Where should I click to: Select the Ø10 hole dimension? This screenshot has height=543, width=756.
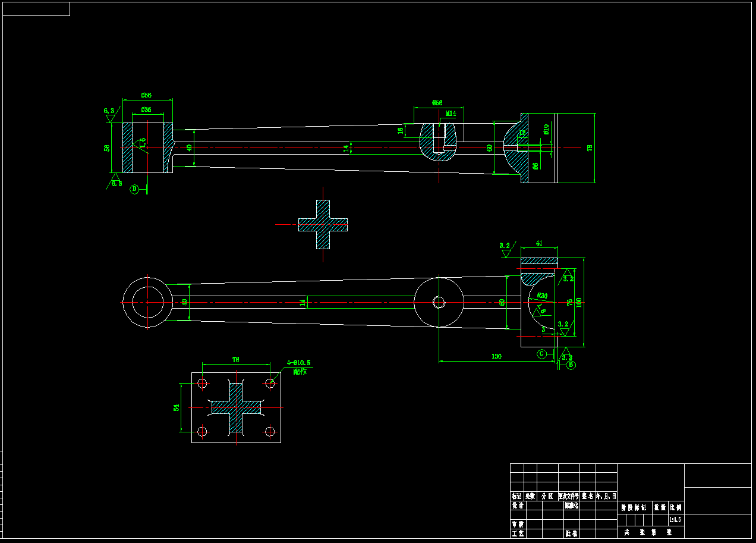[x=547, y=128]
